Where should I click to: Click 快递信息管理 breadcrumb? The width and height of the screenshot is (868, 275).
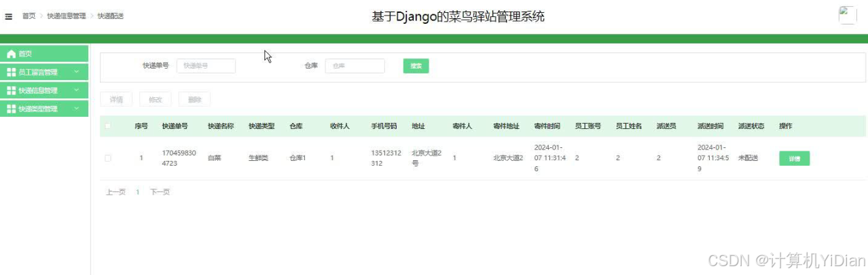pyautogui.click(x=67, y=16)
